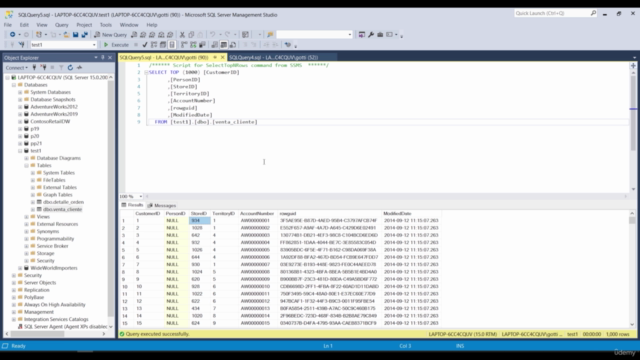The image size is (640, 360).
Task: Click Display Estimated Execution Plan icon
Action: tap(154, 45)
